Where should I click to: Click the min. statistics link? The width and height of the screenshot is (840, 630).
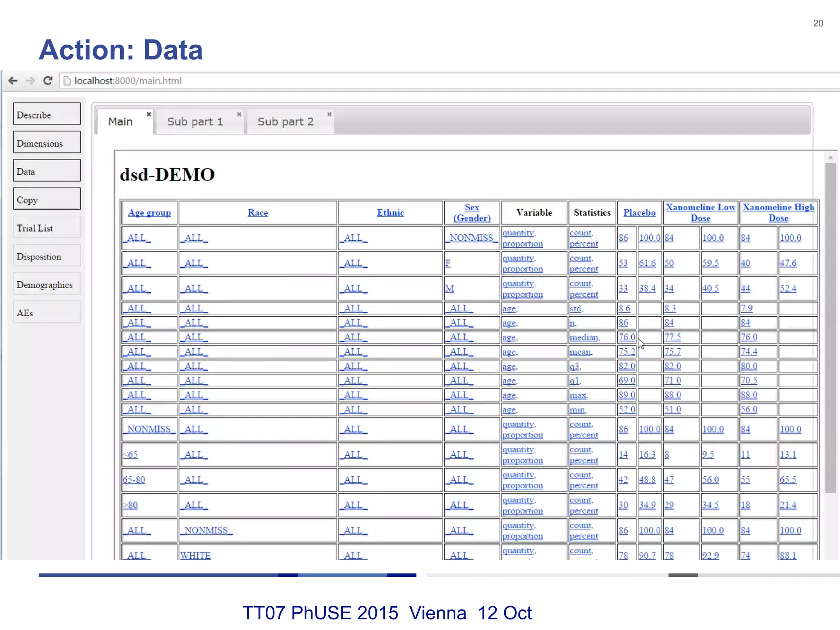click(578, 410)
